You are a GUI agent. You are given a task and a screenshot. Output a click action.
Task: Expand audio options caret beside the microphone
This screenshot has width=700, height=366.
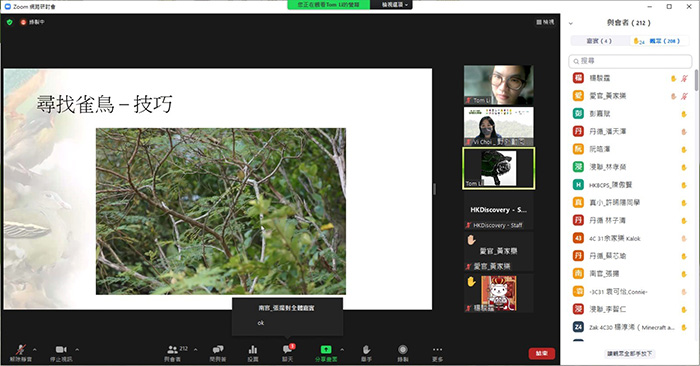(x=35, y=349)
